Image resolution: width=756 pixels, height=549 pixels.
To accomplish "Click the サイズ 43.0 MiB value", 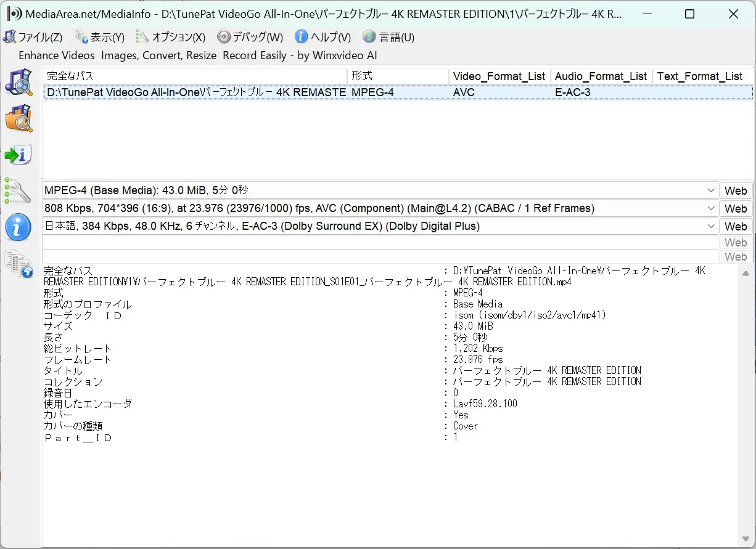I will 473,326.
